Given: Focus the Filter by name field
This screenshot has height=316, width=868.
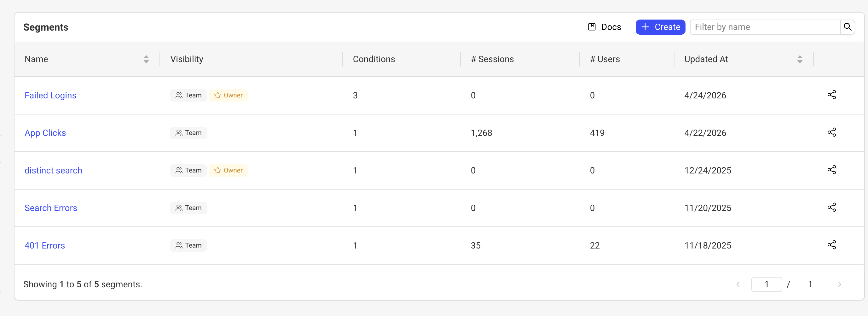Looking at the screenshot, I should (x=765, y=27).
